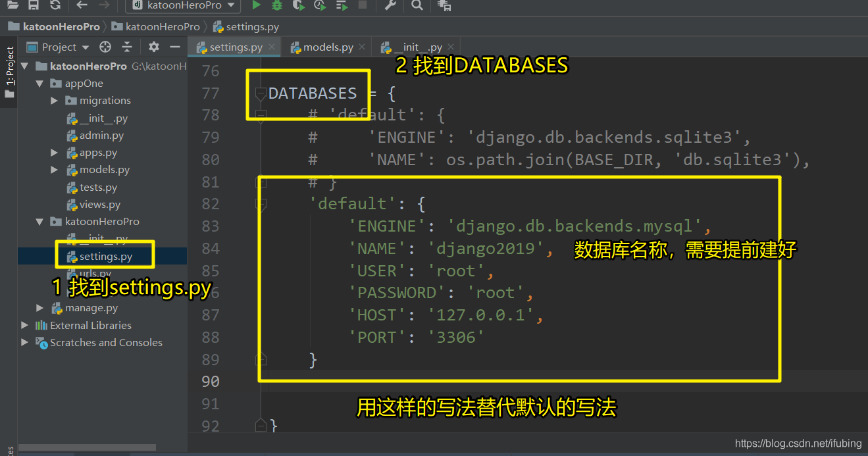Collapse the appOne folder

pyautogui.click(x=39, y=84)
